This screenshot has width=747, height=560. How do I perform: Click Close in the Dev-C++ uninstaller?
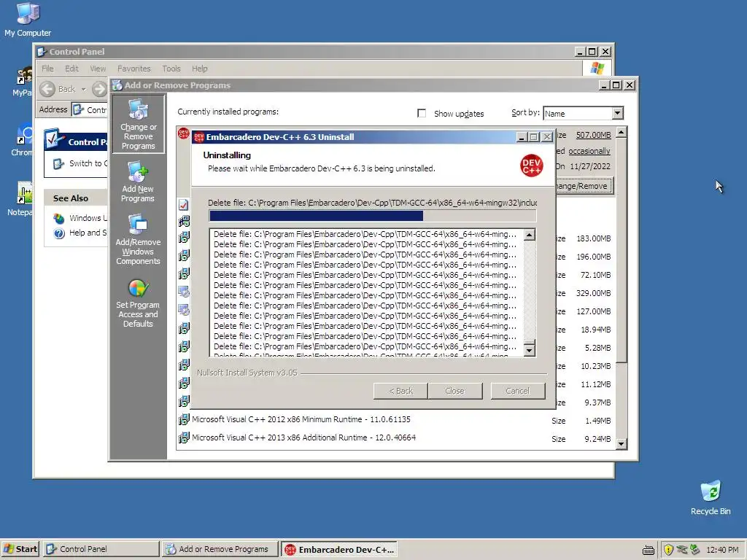click(x=455, y=391)
